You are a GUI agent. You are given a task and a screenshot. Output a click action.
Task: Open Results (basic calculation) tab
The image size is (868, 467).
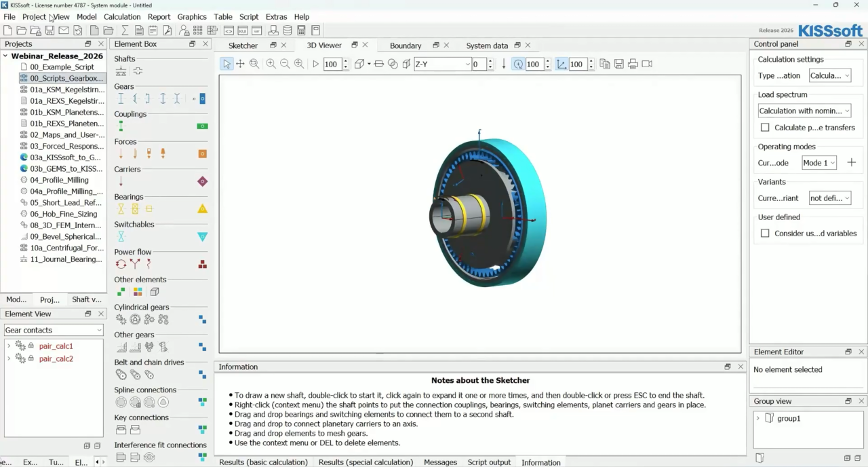coord(263,462)
